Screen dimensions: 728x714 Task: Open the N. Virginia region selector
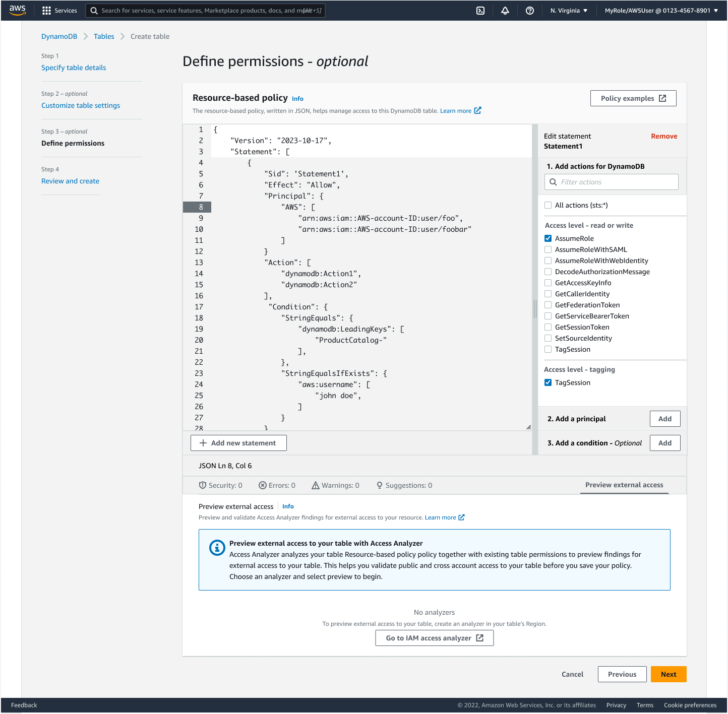click(568, 10)
